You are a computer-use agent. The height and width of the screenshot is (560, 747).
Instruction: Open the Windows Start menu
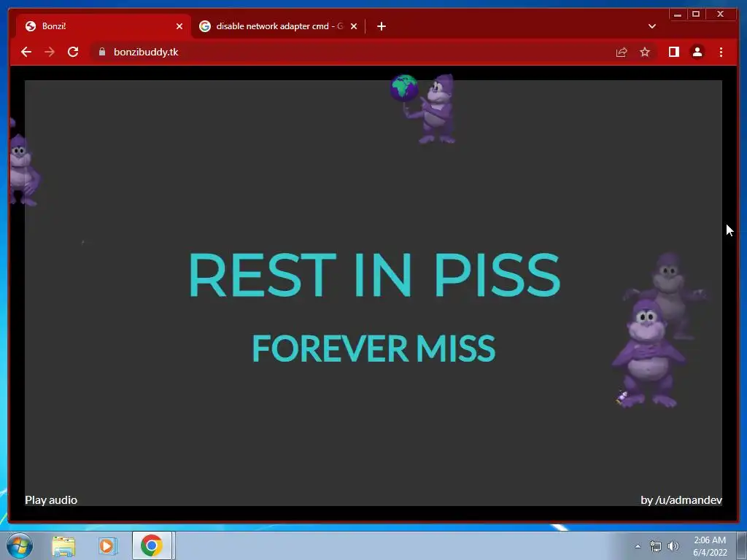[20, 545]
